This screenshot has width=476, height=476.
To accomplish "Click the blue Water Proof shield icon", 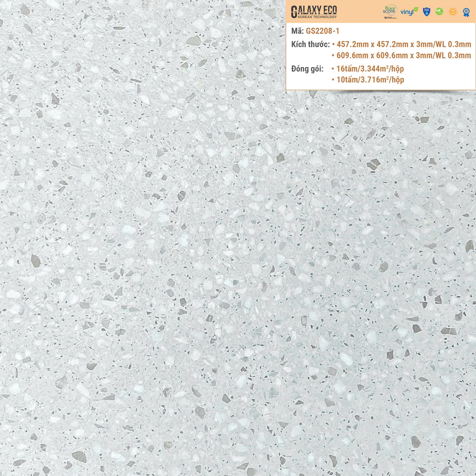I will (x=427, y=12).
